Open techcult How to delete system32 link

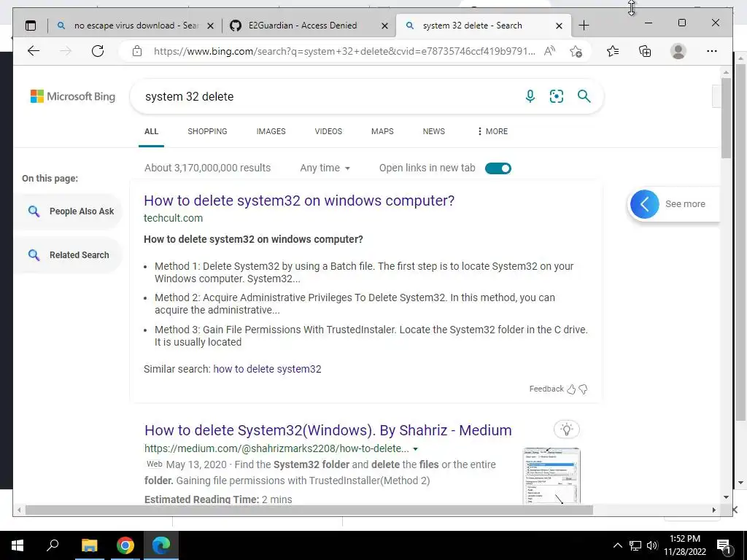tap(299, 201)
